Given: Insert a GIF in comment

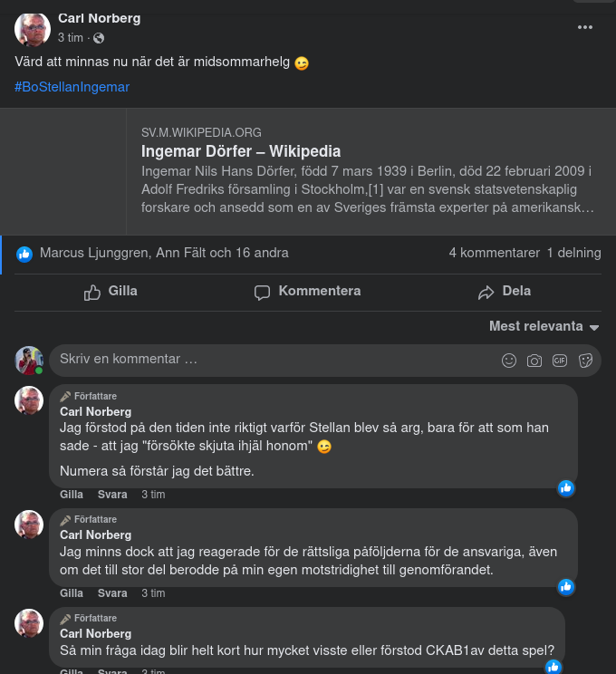Looking at the screenshot, I should point(560,361).
